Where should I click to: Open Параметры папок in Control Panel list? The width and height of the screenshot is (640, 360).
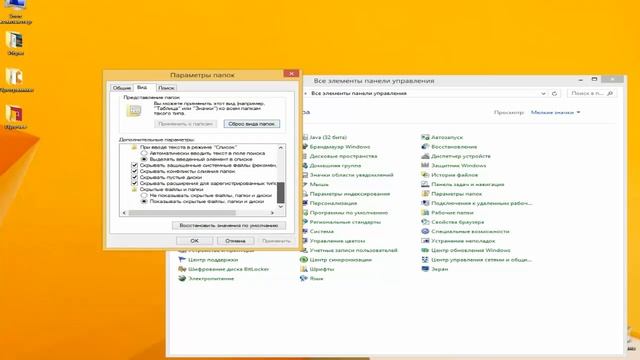451,194
